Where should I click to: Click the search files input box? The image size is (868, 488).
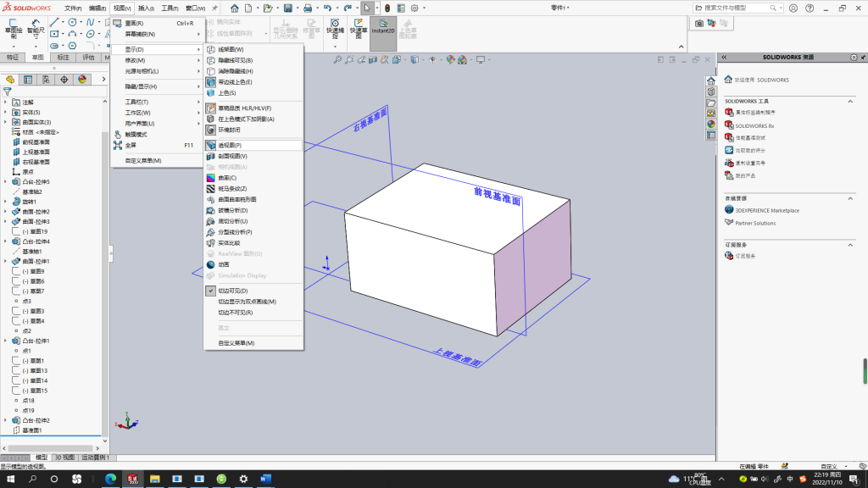[x=737, y=8]
